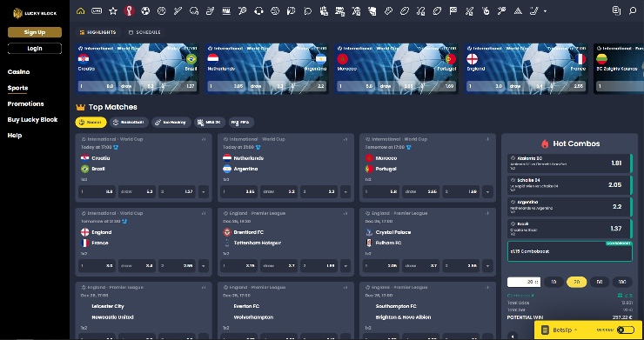Expand more sports dropdown arrow in top bar
Screen dimensions: 644x340
coord(546,11)
